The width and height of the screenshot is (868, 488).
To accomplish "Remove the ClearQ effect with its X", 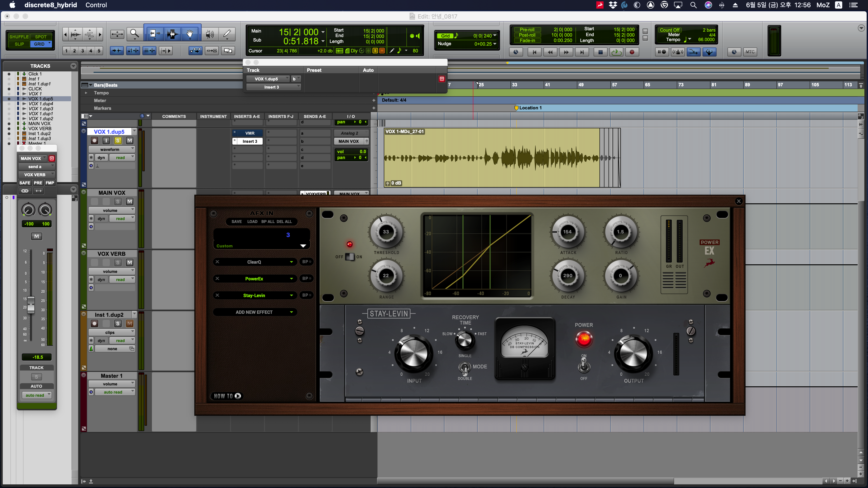I will tap(217, 262).
